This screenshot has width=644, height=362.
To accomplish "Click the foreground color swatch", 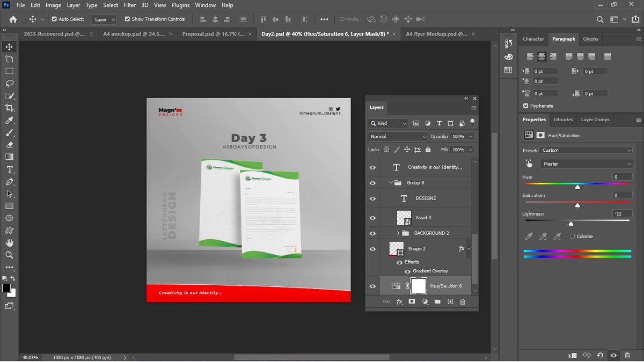I will (6, 289).
